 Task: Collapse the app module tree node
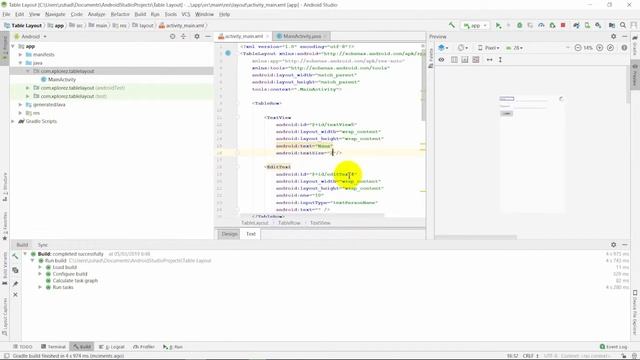coord(13,46)
